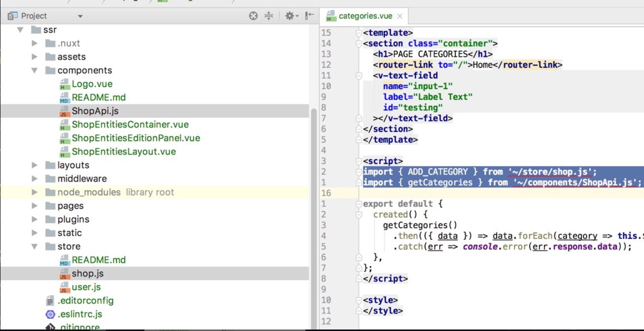Click the components folder icon
Screen dimensions: 644x331
point(50,71)
